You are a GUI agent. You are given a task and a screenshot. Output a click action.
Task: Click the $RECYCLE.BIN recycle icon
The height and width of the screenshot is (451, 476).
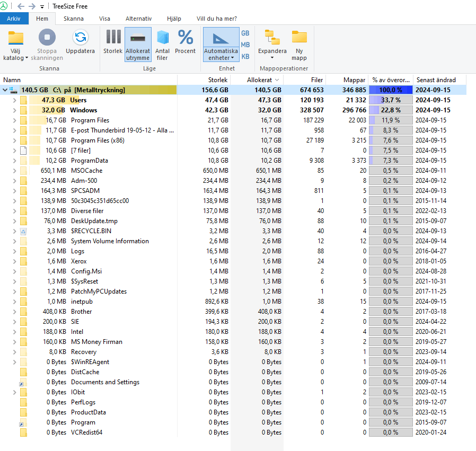click(x=23, y=231)
